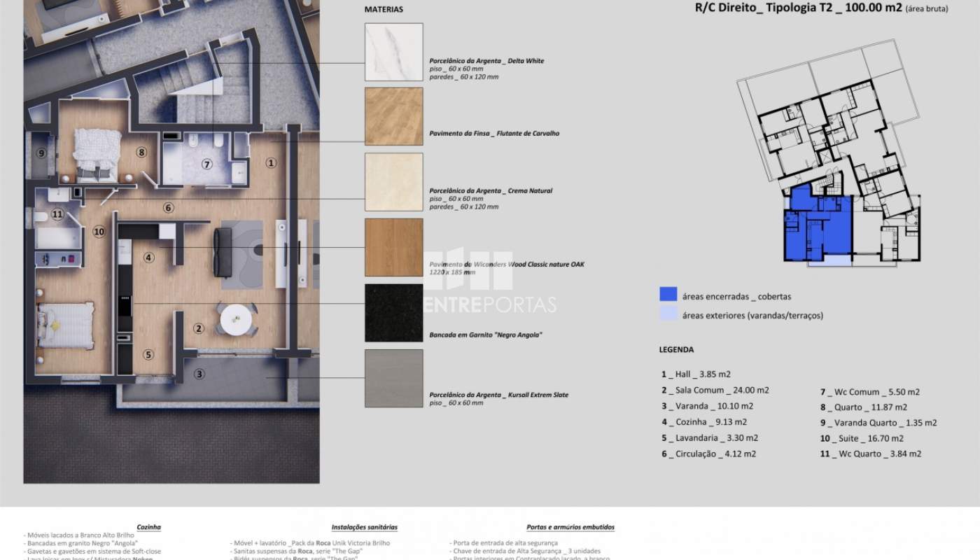
Task: Click the circled number 1 Hall marker
Action: click(x=272, y=163)
